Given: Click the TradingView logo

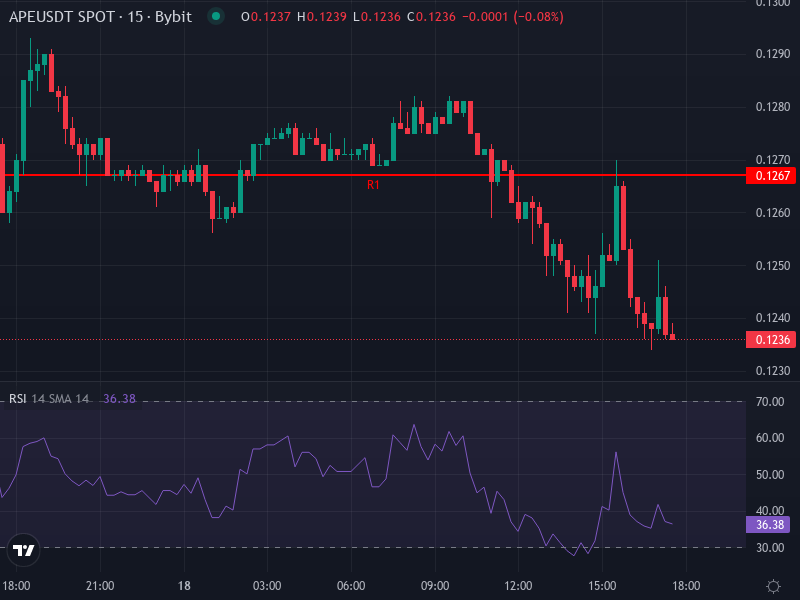Looking at the screenshot, I should [24, 549].
